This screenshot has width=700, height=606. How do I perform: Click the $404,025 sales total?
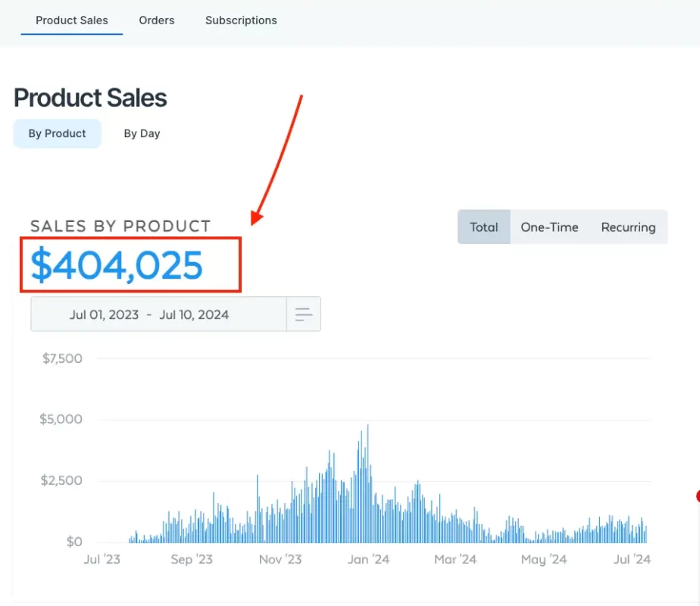tap(117, 265)
